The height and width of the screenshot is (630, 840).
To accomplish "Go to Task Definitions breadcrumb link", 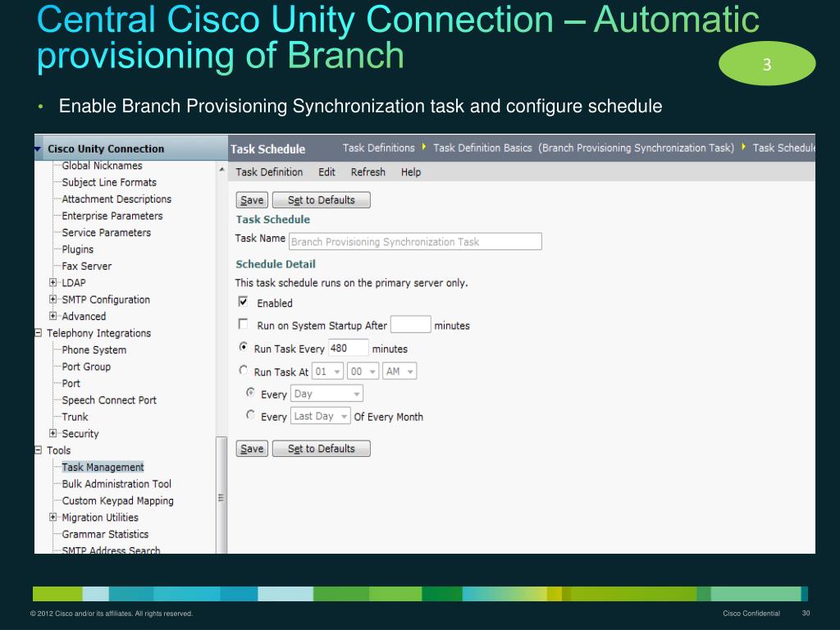I will point(379,148).
